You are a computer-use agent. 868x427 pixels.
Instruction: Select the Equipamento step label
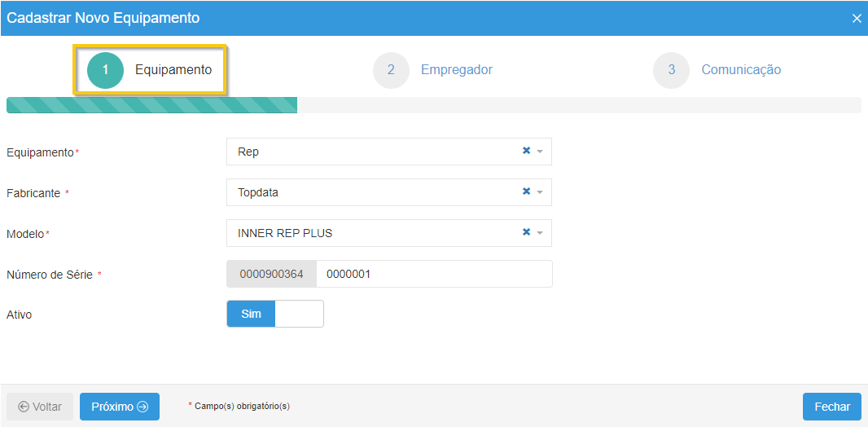[x=173, y=70]
